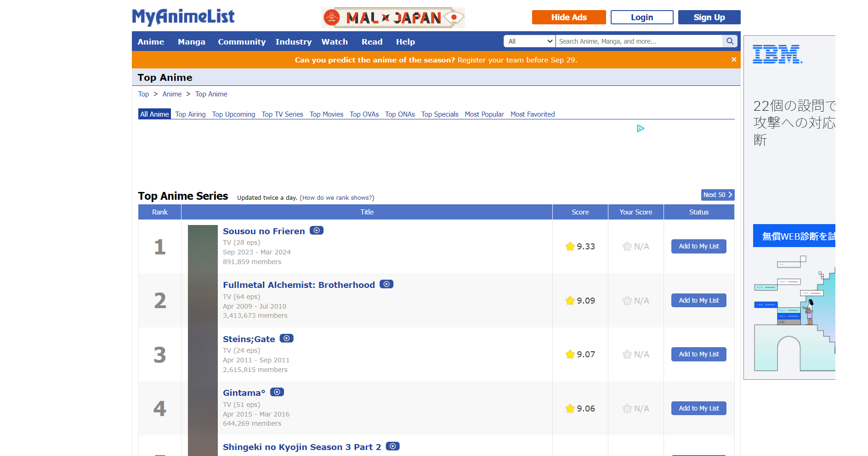
Task: Add Sousou no Frieren to My List
Action: (699, 247)
